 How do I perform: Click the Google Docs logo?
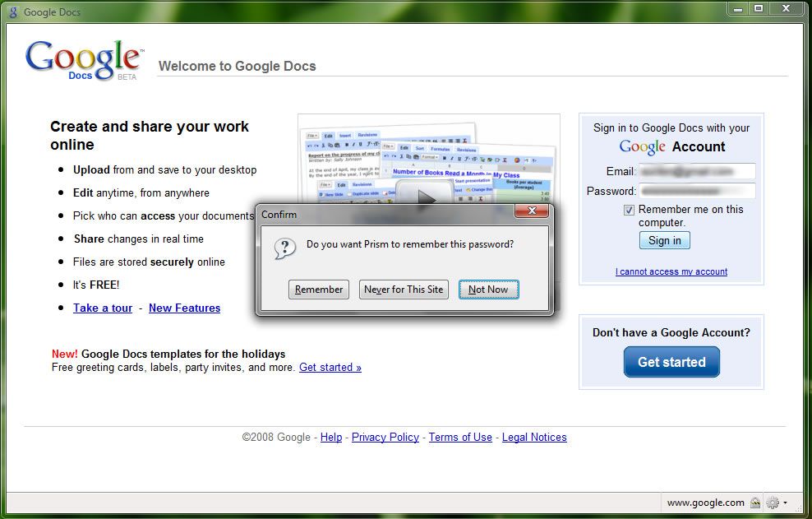tap(85, 61)
